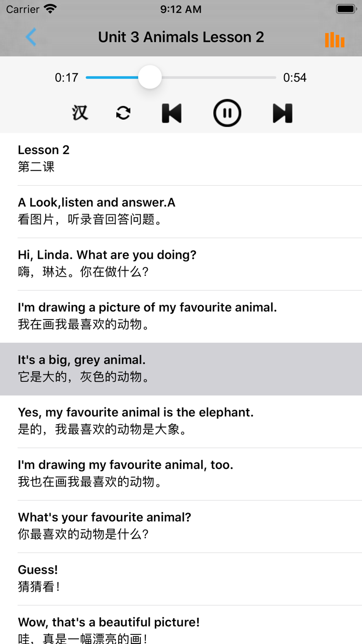Tap the blue back arrow
362x644 pixels.
point(31,37)
